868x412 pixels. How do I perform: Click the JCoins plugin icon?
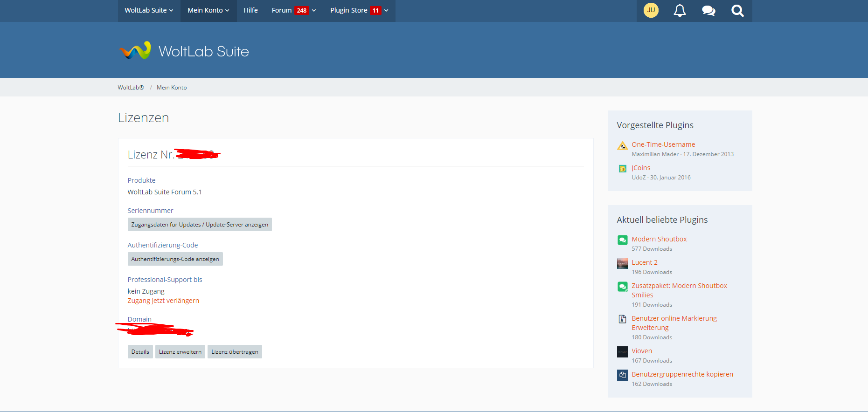pyautogui.click(x=622, y=169)
